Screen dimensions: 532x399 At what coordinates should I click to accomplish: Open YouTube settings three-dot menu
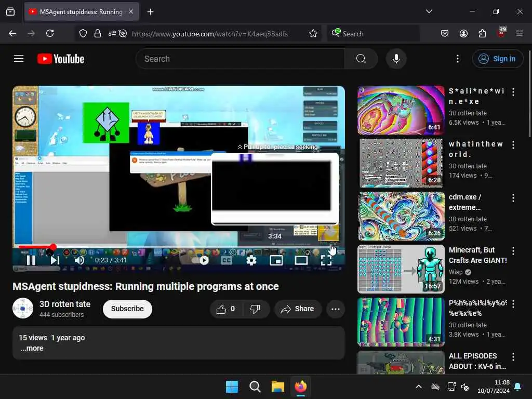coord(458,59)
